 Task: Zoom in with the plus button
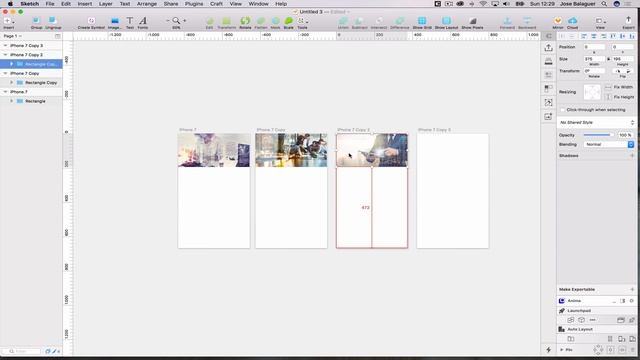point(184,20)
